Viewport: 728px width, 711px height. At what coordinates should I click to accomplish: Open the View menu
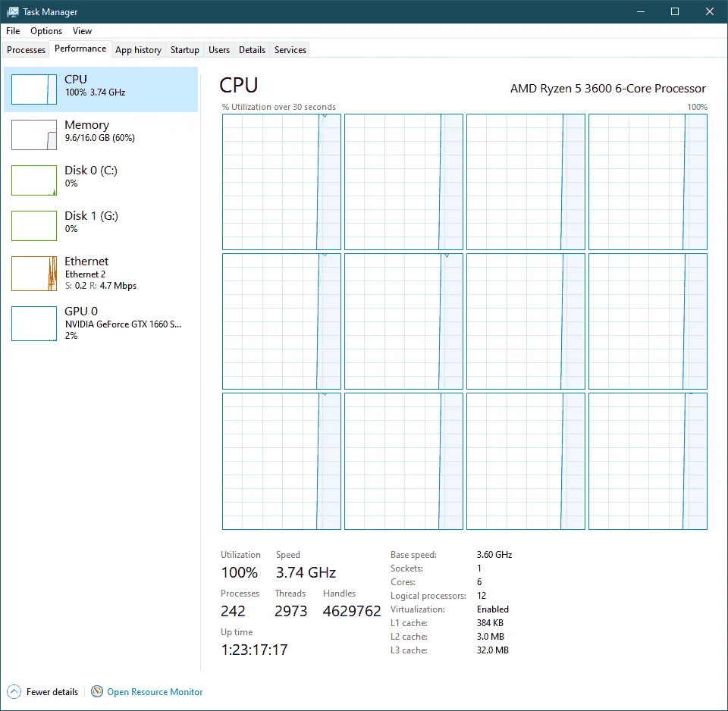(x=82, y=30)
